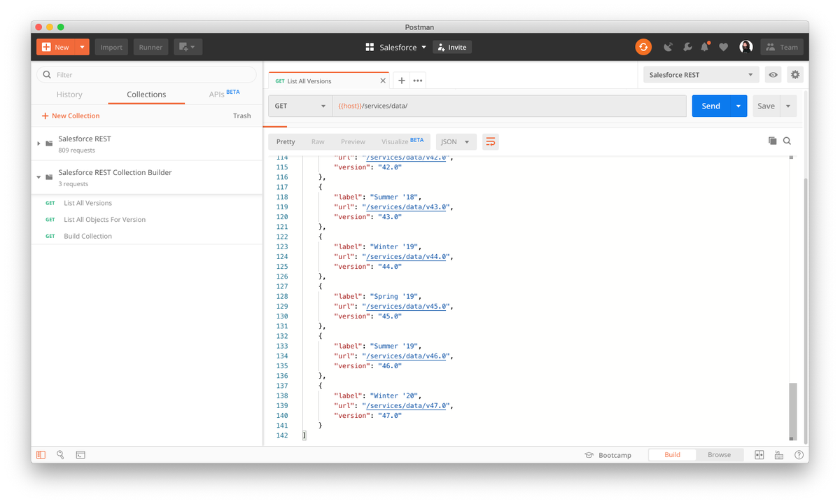Select the Preview response tab
Image resolution: width=840 pixels, height=504 pixels.
[353, 141]
